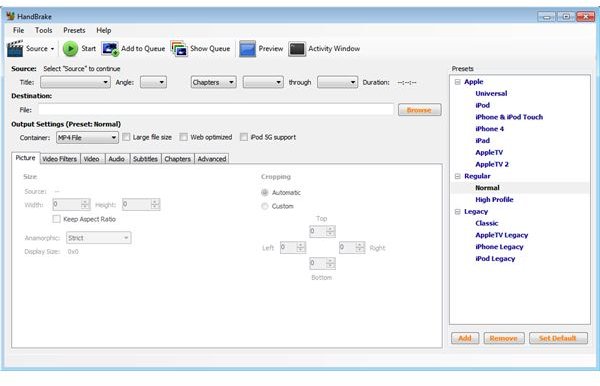Select the iPhone & iPod Touch preset

pyautogui.click(x=509, y=117)
